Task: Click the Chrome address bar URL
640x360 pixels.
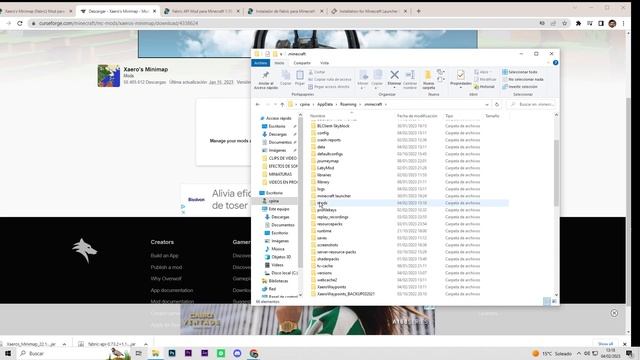Action: click(x=118, y=23)
